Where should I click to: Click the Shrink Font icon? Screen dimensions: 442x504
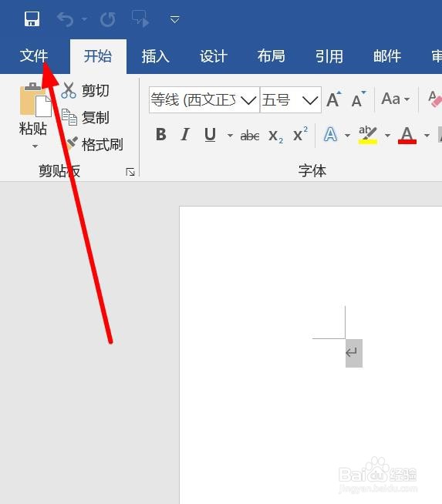(x=358, y=99)
